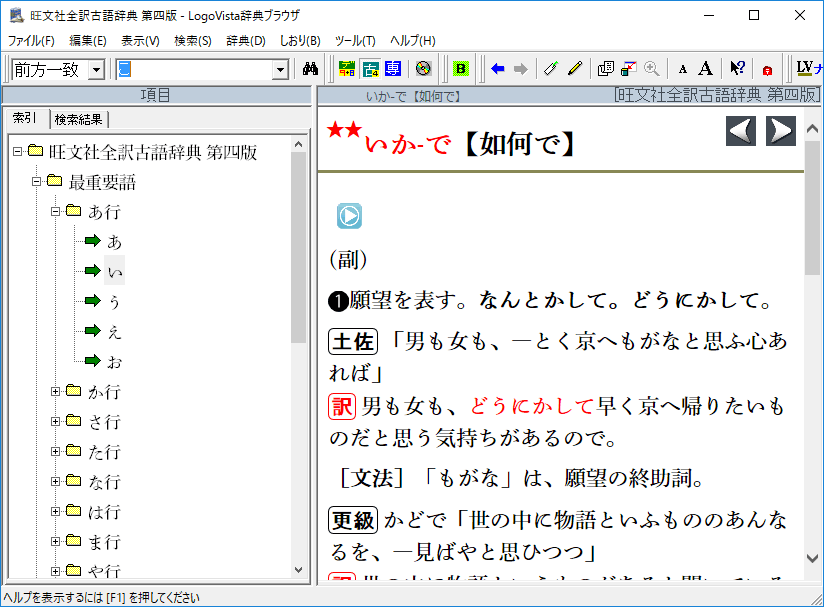
Task: Click the red stamp icon
Action: (767, 70)
